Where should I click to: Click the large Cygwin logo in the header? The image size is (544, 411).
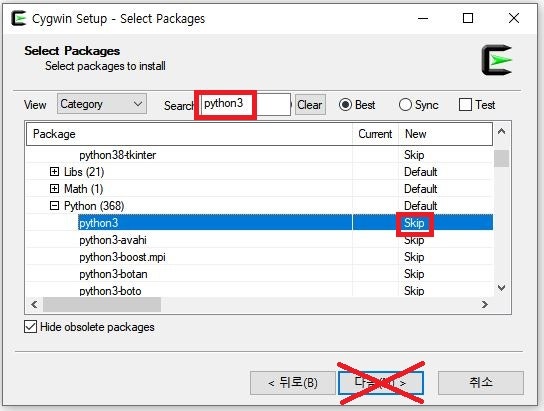(x=496, y=60)
